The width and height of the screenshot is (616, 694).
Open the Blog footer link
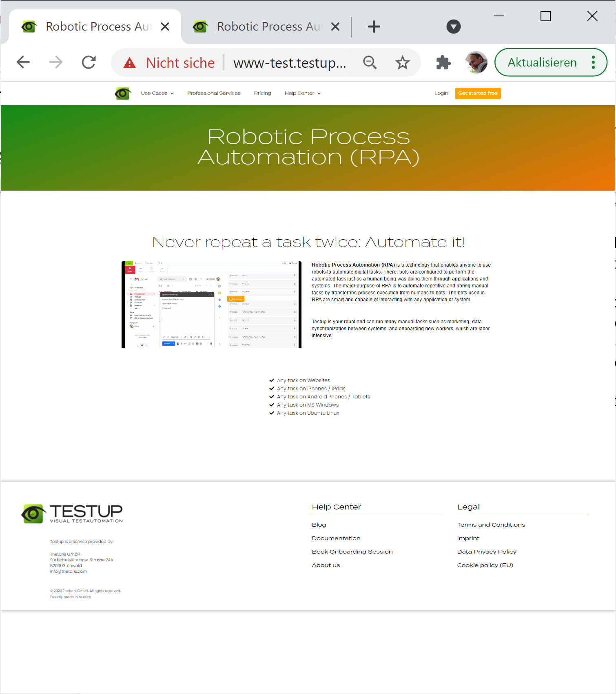point(319,525)
